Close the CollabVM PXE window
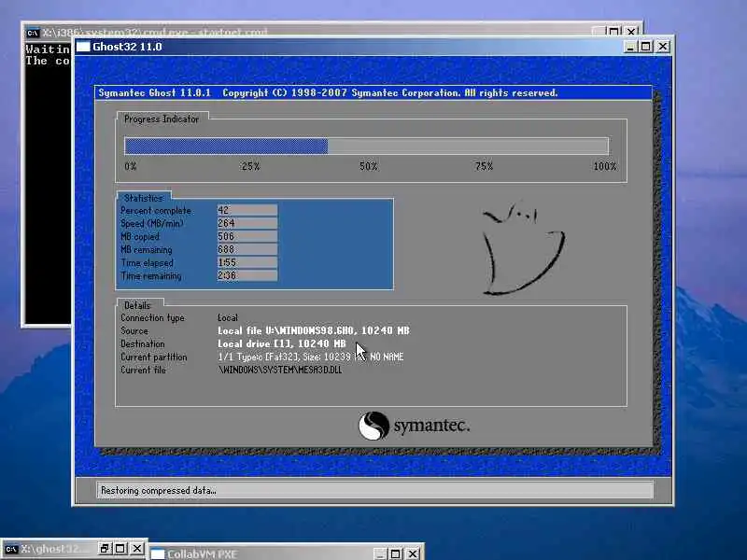Screen dimensions: 747x560 click(413, 553)
